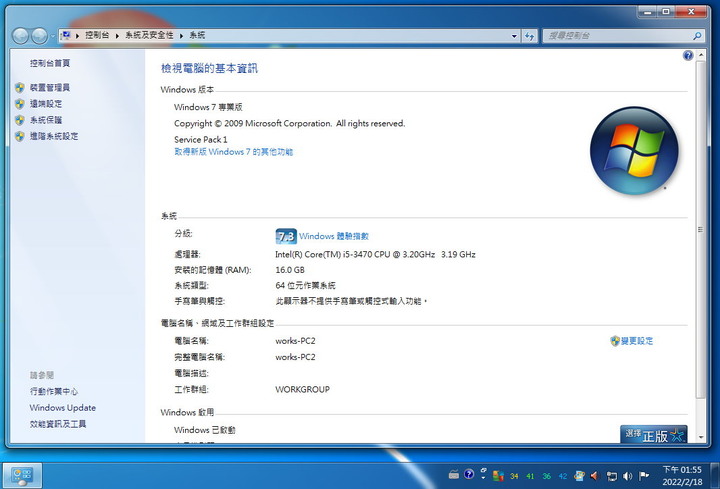Click the computer icon in the address bar

point(66,35)
